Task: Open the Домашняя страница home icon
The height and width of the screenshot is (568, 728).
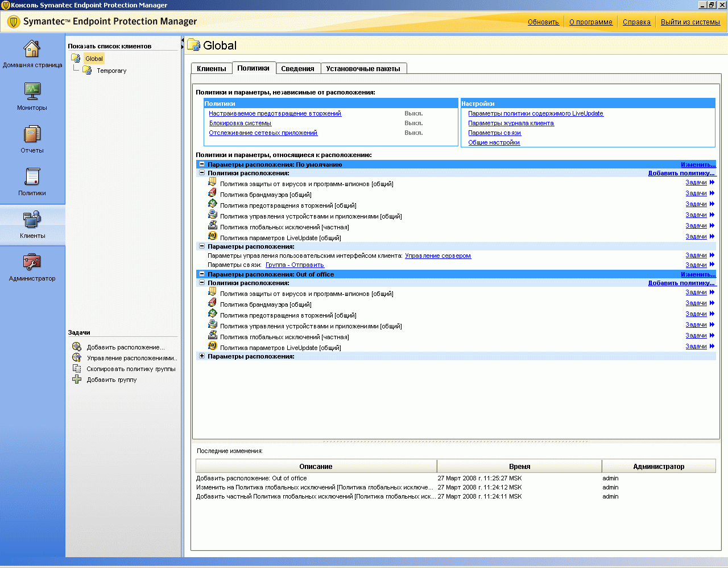Action: [32, 49]
